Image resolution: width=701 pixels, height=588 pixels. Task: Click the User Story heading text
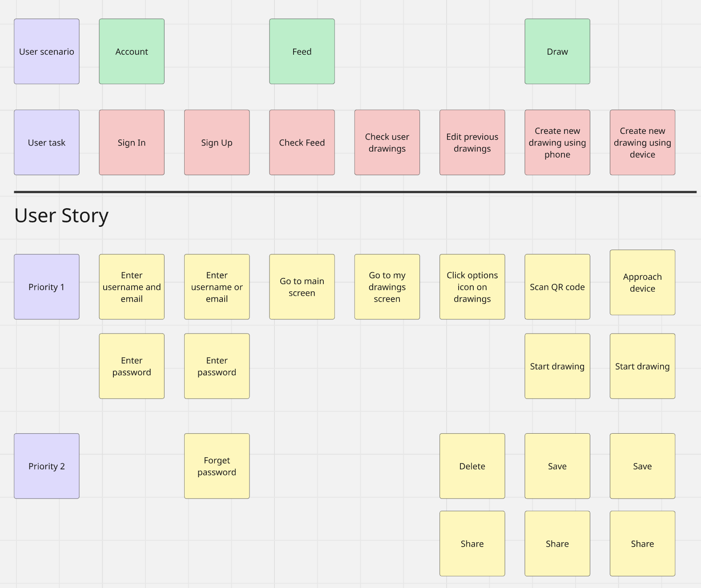pyautogui.click(x=61, y=216)
